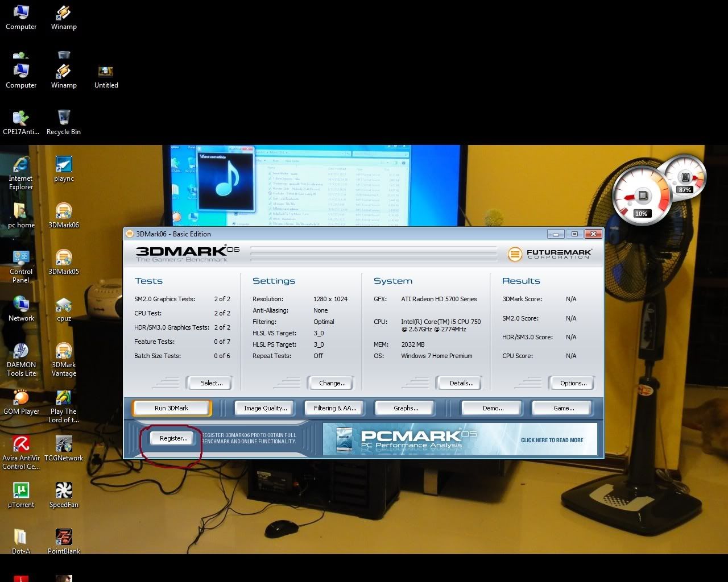728x582 pixels.
Task: Launch 3DMark Vantage desktop icon
Action: click(64, 352)
